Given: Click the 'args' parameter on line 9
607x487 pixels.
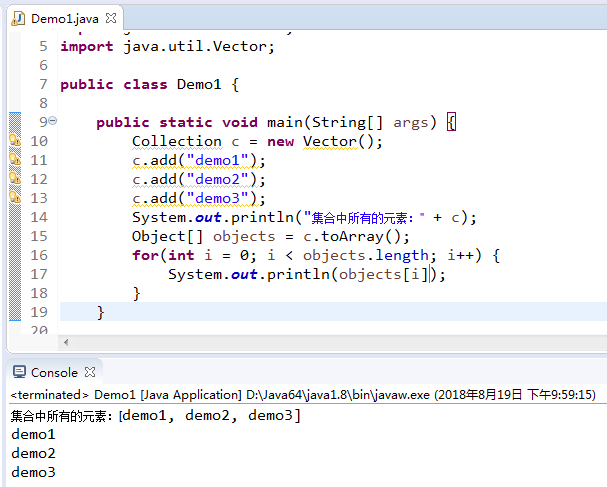Looking at the screenshot, I should click(x=410, y=123).
